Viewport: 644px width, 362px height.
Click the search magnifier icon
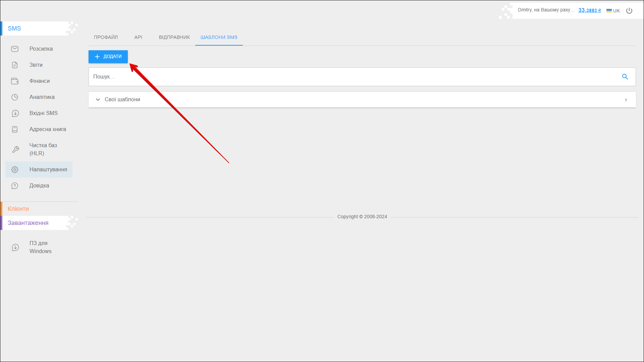click(625, 77)
